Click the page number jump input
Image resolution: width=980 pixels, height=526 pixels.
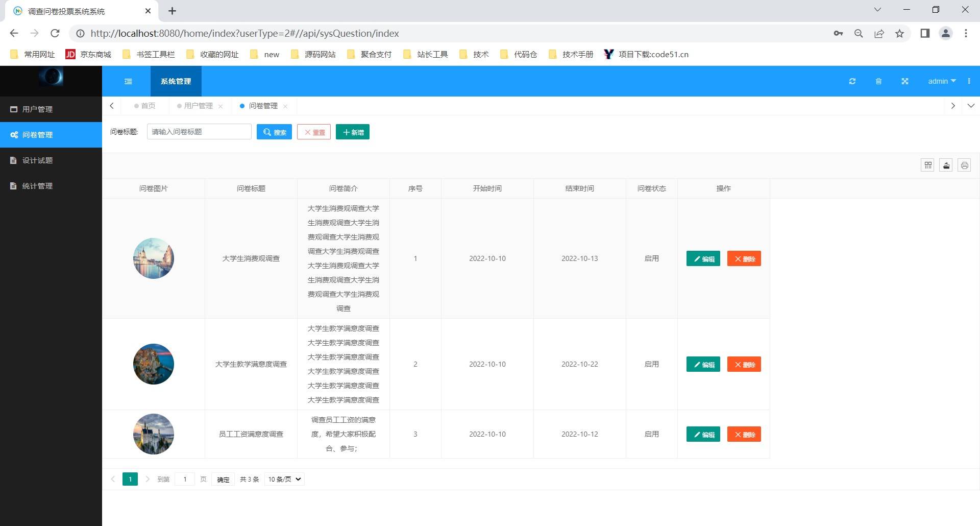[x=185, y=479]
